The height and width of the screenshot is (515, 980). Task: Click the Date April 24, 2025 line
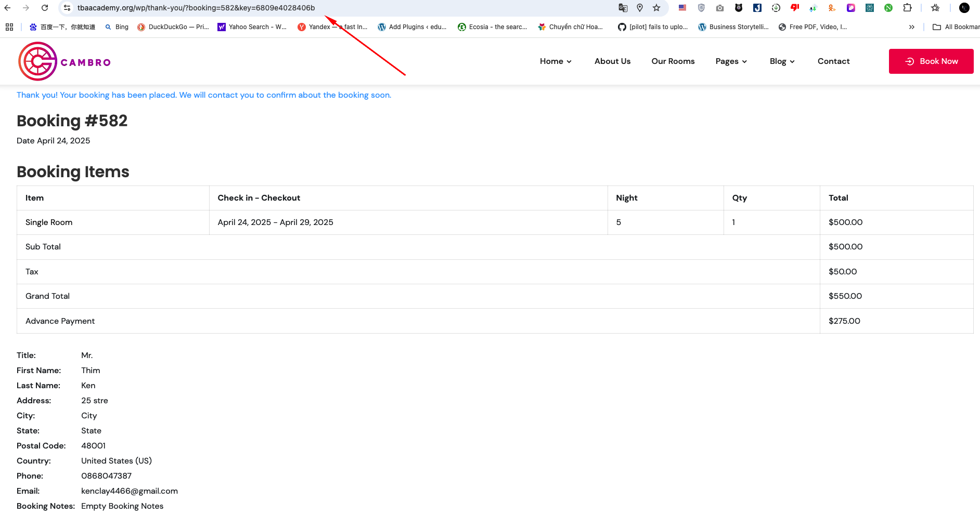(53, 141)
